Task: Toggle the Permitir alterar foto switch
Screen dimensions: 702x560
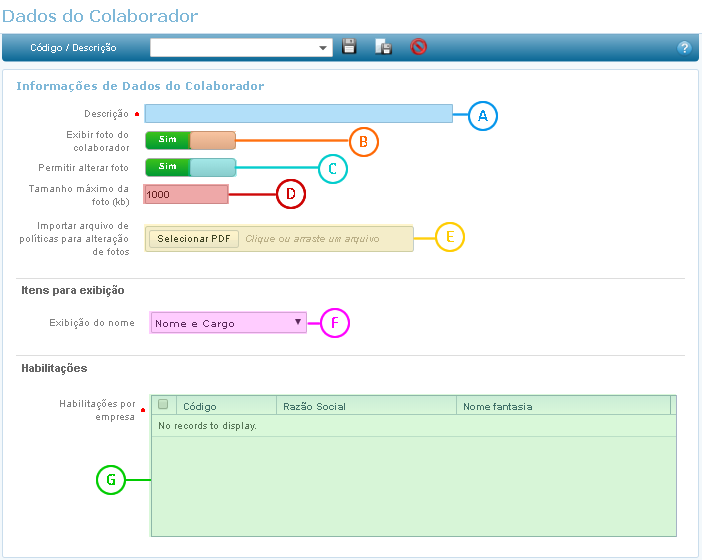Action: point(190,167)
